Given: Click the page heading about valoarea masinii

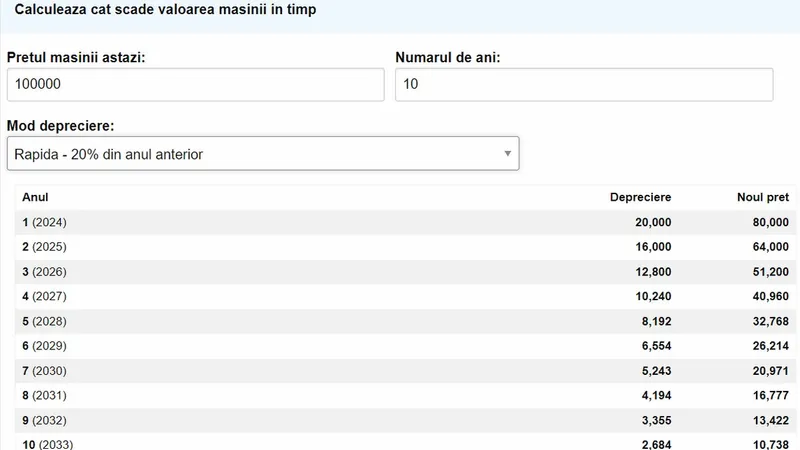Looking at the screenshot, I should (x=161, y=7).
